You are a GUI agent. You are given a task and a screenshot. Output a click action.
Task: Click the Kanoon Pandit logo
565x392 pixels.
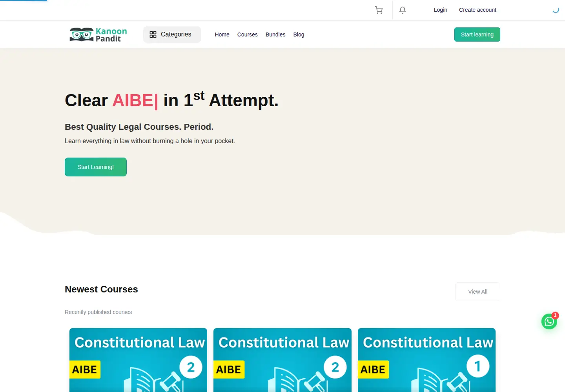(98, 34)
